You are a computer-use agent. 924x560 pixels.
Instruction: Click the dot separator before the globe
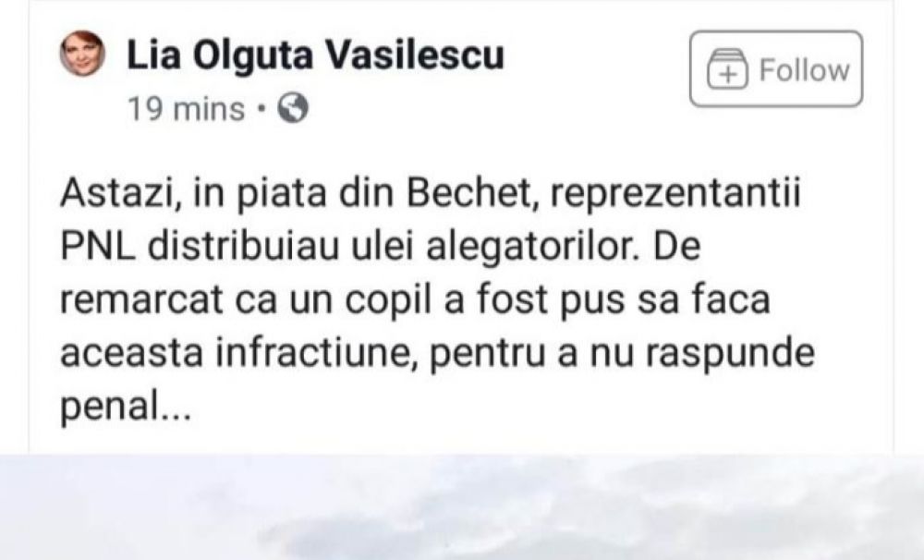261,109
